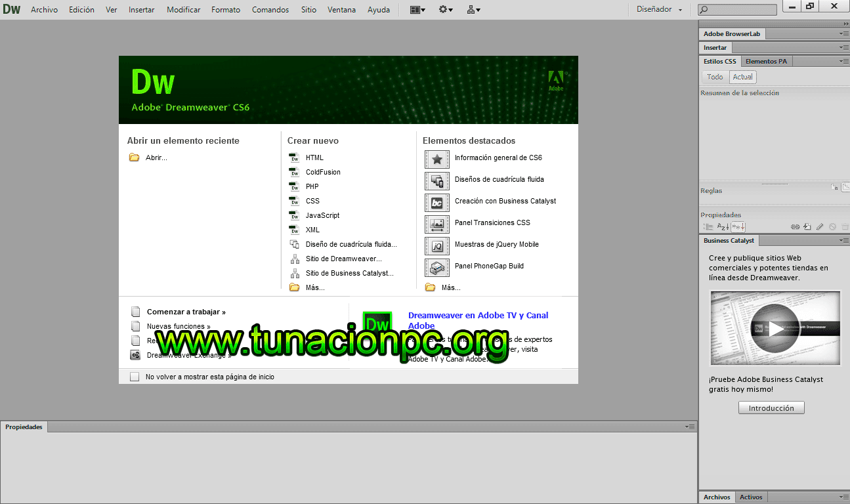Click the folder icon beside Abrir...
The image size is (850, 504).
[134, 157]
